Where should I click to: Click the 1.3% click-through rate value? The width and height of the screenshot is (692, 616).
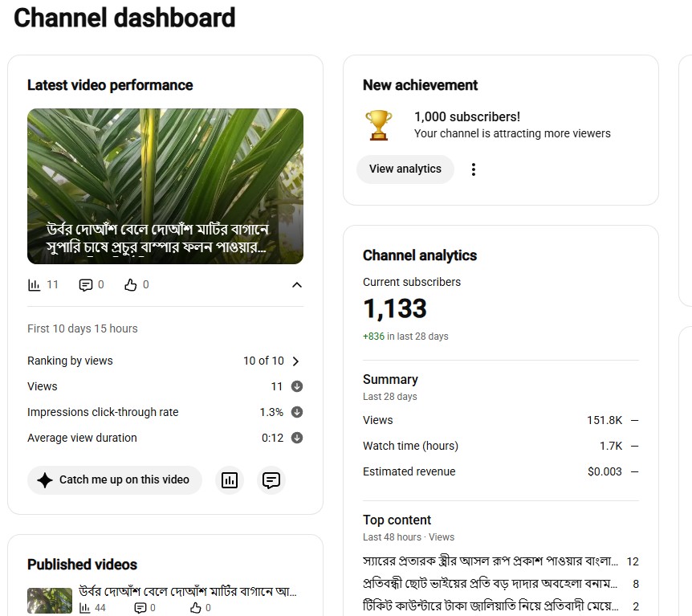tap(271, 412)
